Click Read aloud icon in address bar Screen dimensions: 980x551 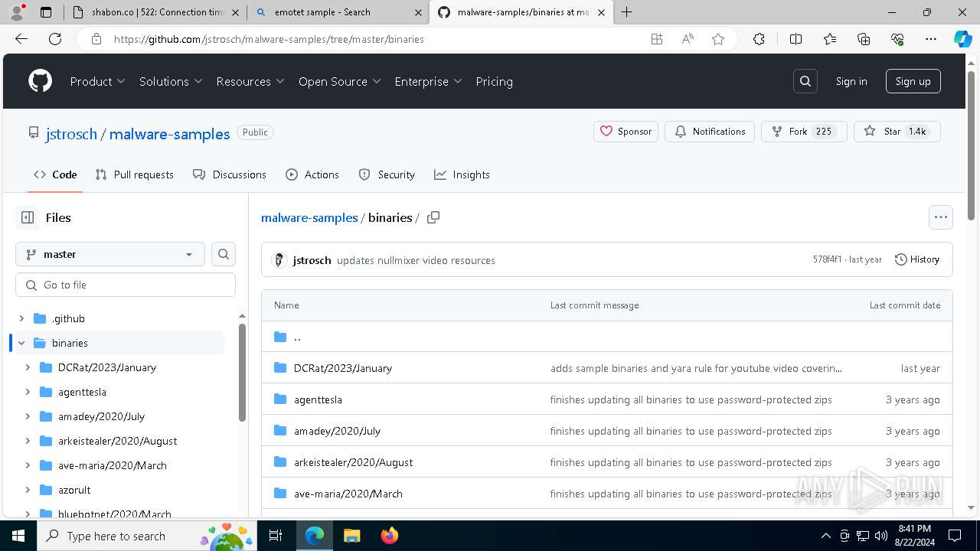coord(688,39)
